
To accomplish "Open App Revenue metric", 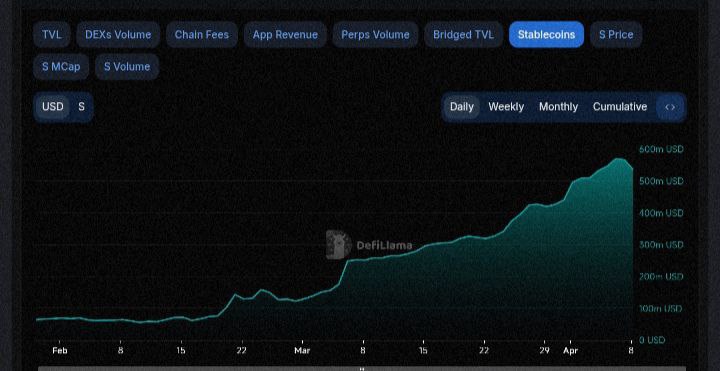I will [285, 34].
